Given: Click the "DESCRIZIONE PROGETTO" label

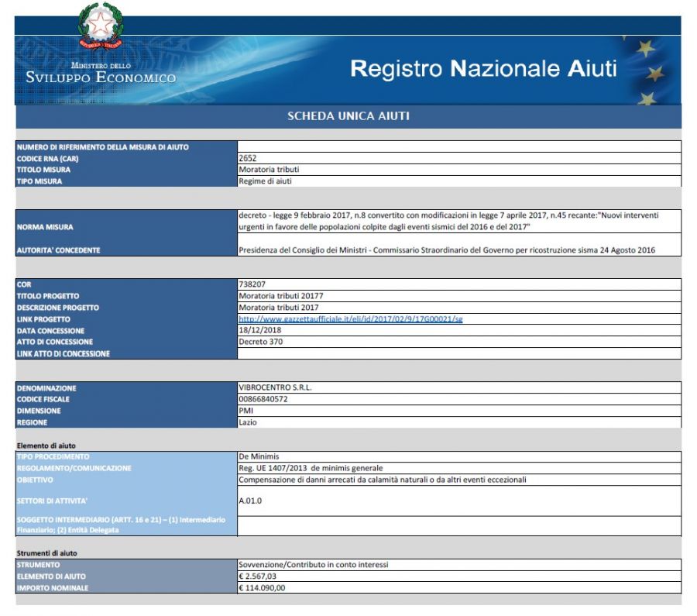Looking at the screenshot, I should pos(58,308).
